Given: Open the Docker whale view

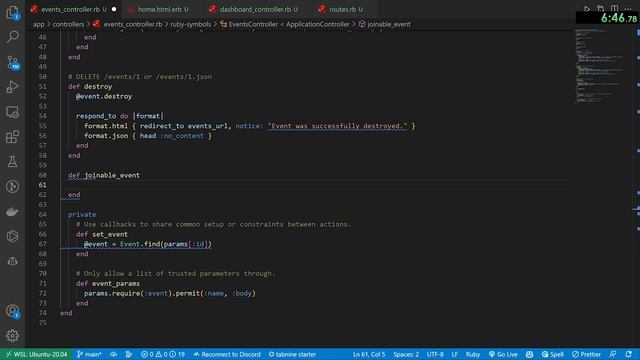Looking at the screenshot, I should (x=13, y=211).
